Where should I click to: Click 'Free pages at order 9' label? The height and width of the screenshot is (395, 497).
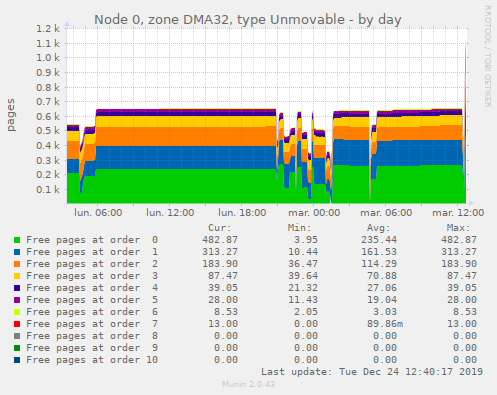point(92,348)
